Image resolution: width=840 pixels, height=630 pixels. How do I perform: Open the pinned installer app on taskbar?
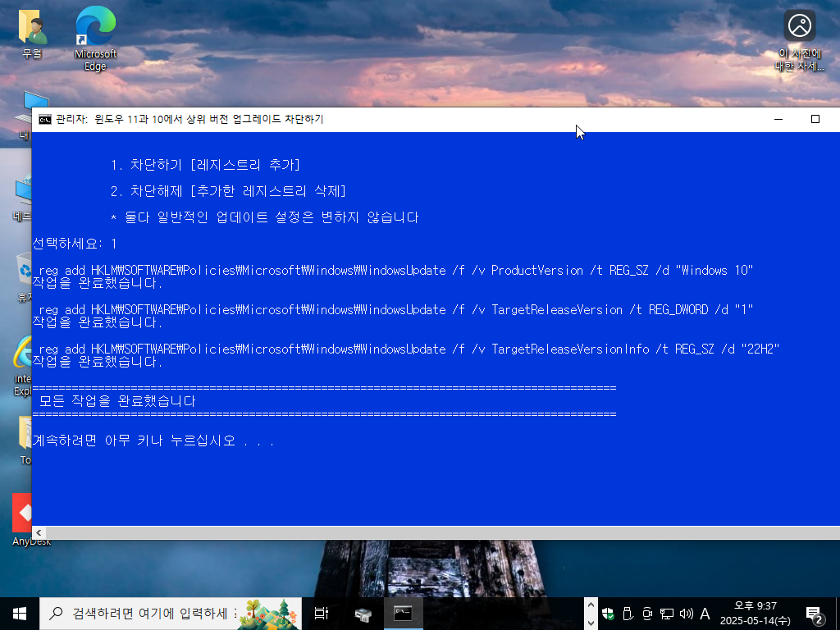pyautogui.click(x=363, y=614)
